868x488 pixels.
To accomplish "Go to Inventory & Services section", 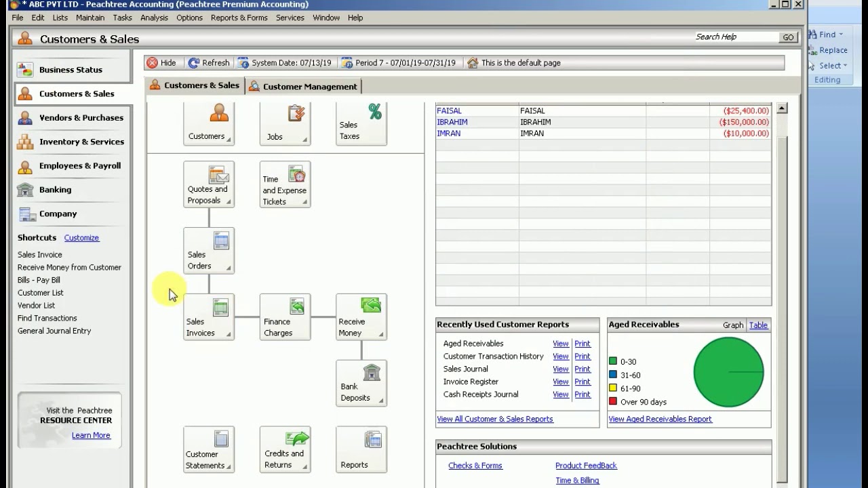I will (73, 142).
